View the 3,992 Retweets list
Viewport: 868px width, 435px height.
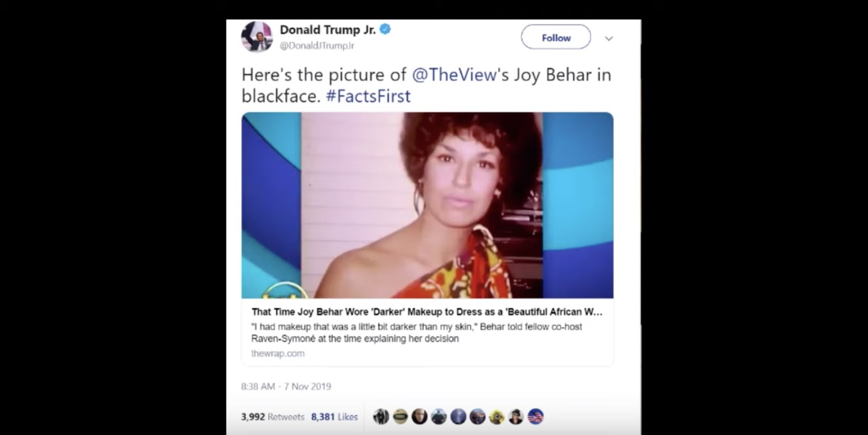tap(273, 417)
